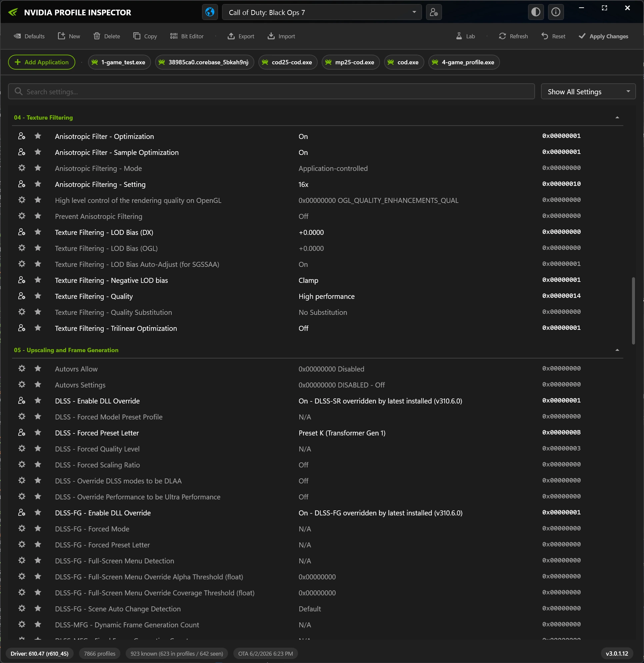Image resolution: width=644 pixels, height=663 pixels.
Task: Click the Add Application button
Action: (42, 62)
